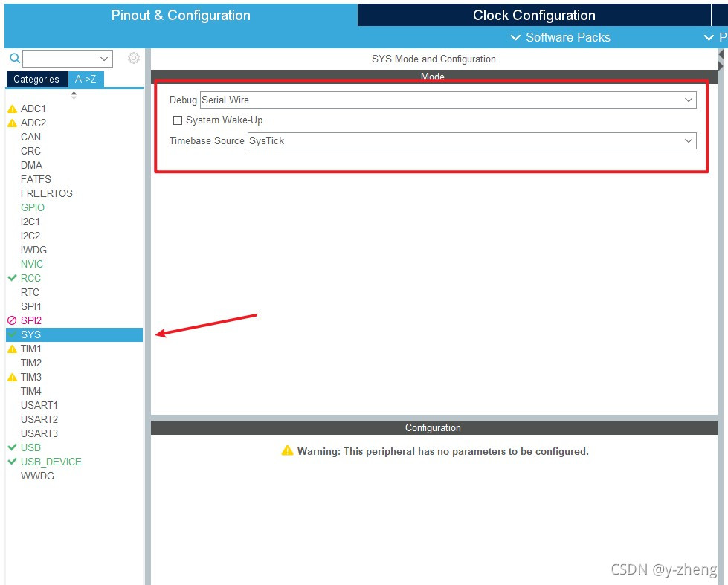Image resolution: width=728 pixels, height=585 pixels.
Task: Select FATFS middleware entry
Action: pos(36,179)
